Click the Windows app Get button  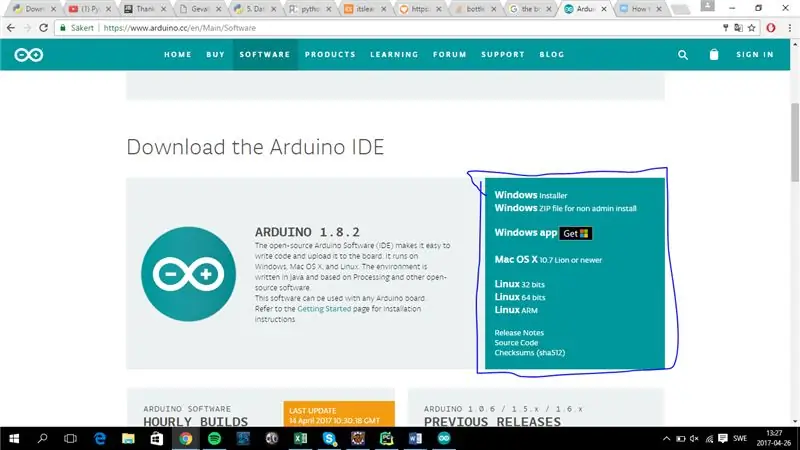pos(576,233)
